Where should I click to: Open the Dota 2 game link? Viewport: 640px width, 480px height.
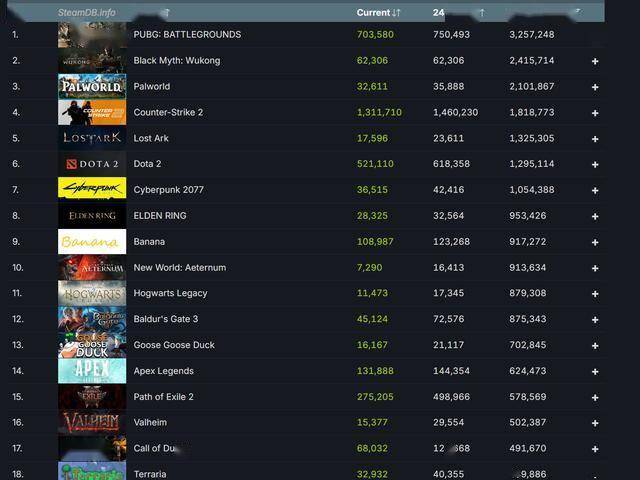(x=147, y=164)
